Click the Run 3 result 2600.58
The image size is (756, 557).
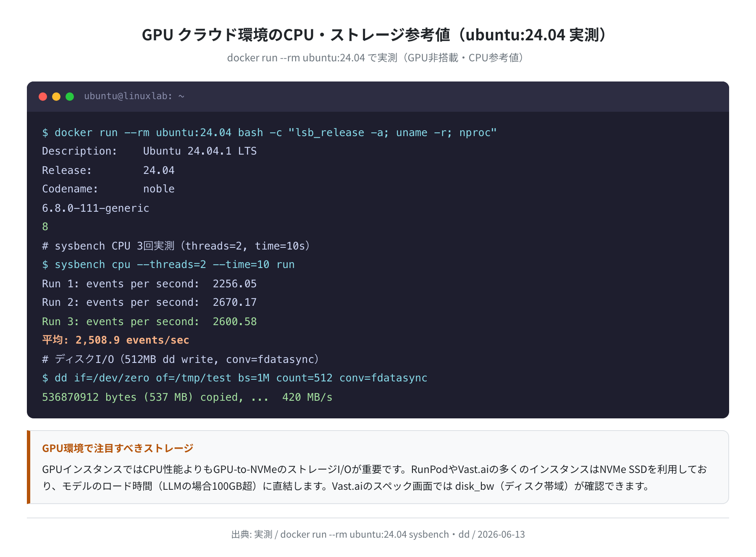[149, 322]
